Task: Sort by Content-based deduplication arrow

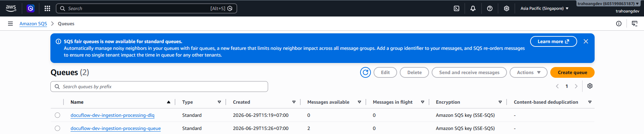Action: coord(590,102)
